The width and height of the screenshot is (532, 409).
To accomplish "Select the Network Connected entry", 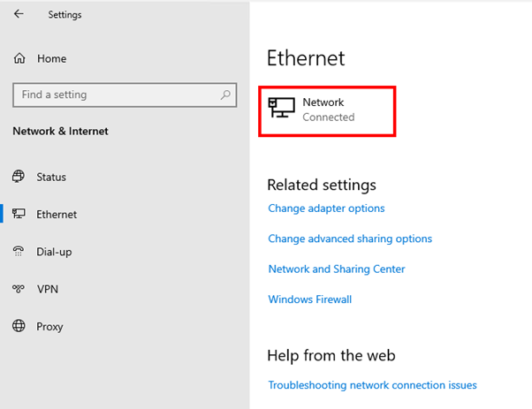I will (x=329, y=110).
